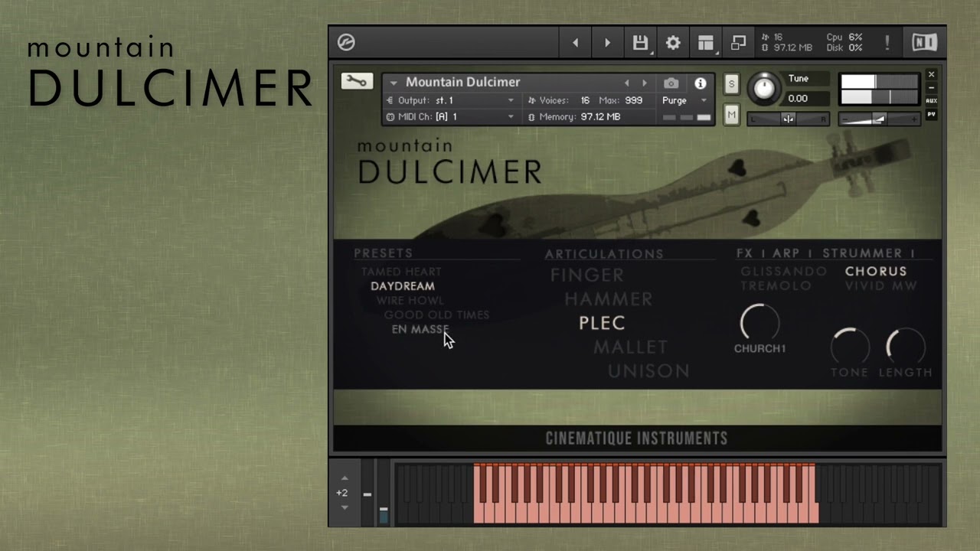Mute the instrument with M button
The width and height of the screenshot is (980, 551).
point(731,115)
